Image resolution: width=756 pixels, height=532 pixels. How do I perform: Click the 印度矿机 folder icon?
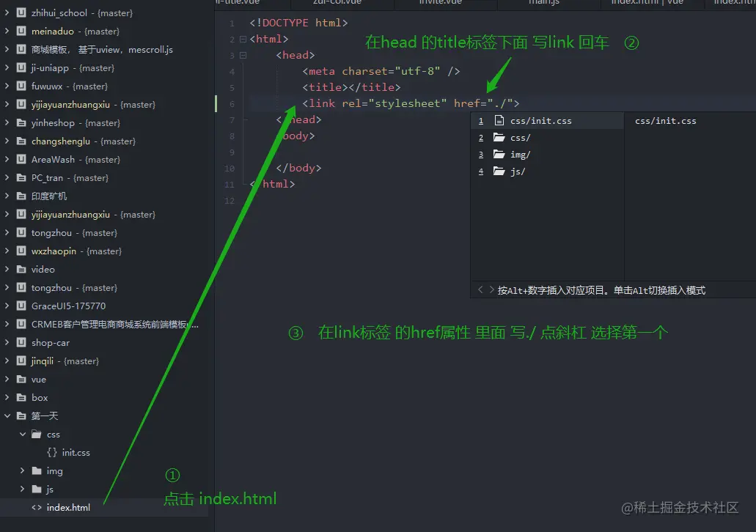click(21, 196)
